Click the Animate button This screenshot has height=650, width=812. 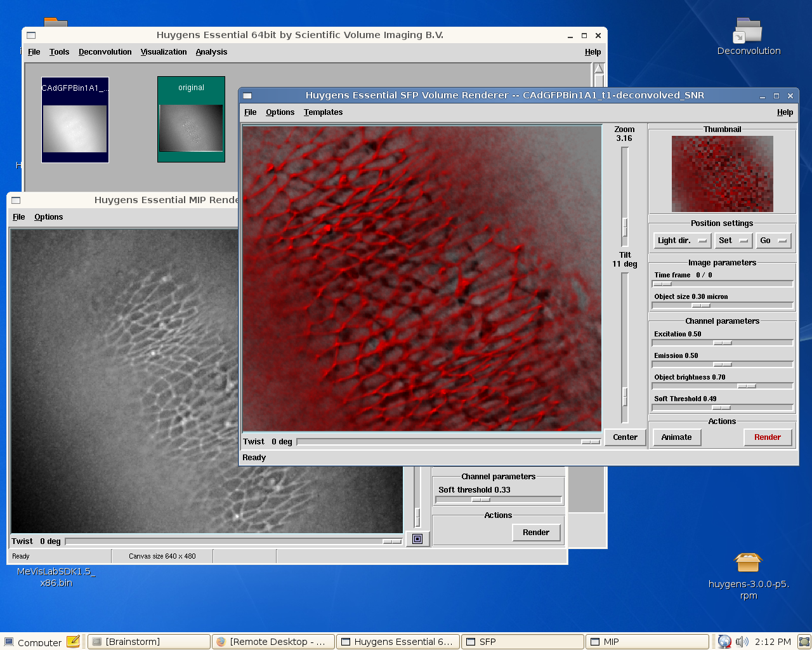coord(676,437)
